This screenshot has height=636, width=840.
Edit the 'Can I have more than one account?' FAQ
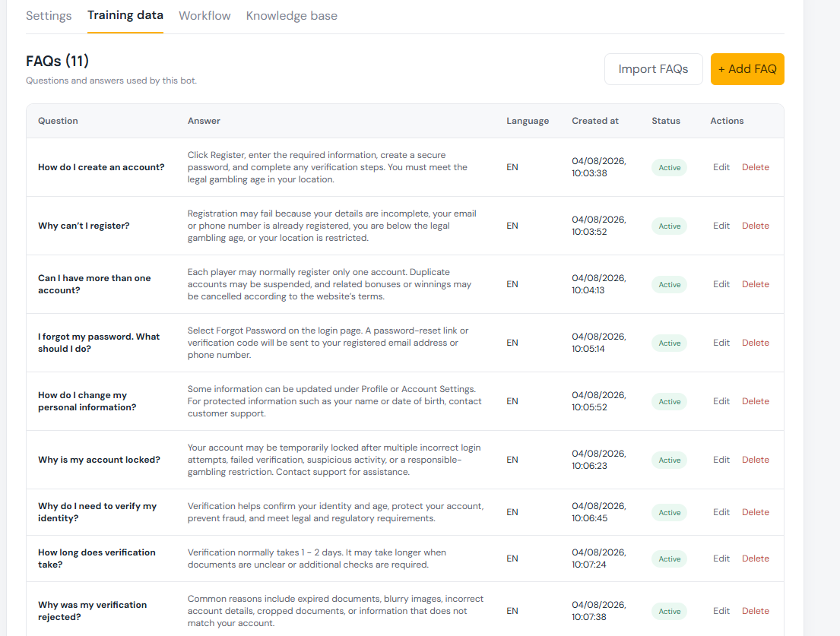click(721, 283)
